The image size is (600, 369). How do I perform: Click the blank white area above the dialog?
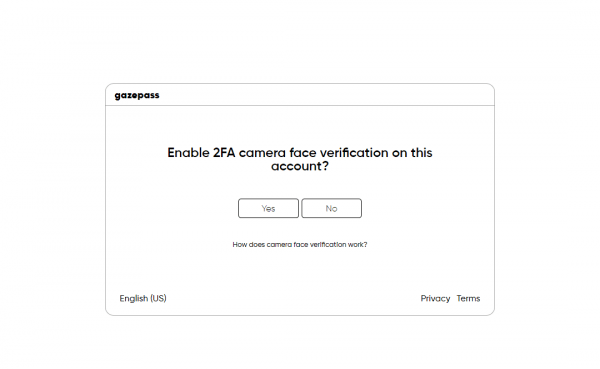[x=300, y=40]
